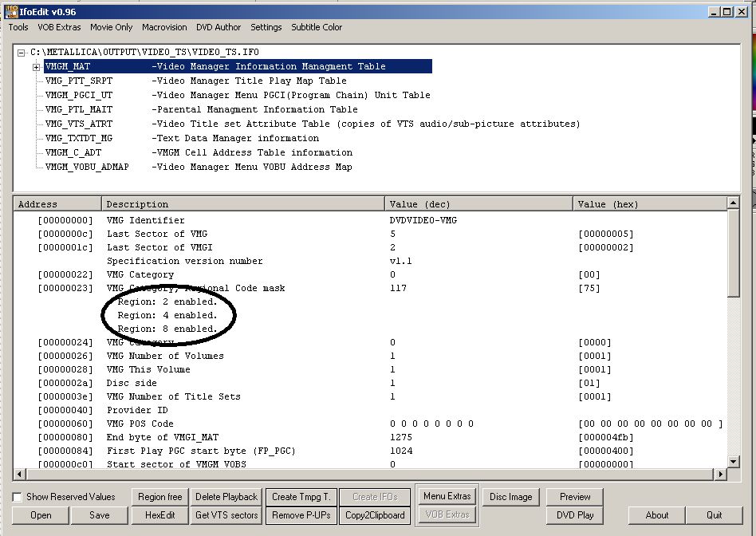
Task: Click the Description column header
Action: 243,204
